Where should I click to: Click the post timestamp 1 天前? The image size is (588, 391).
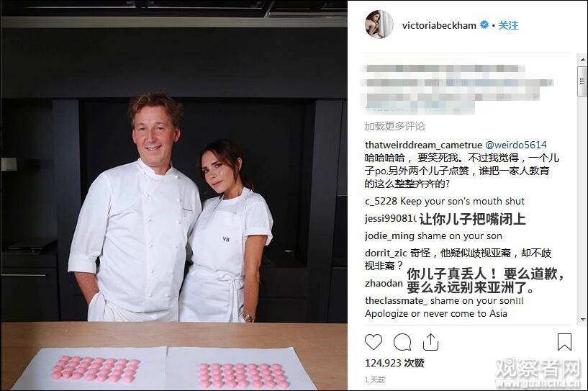pyautogui.click(x=375, y=379)
